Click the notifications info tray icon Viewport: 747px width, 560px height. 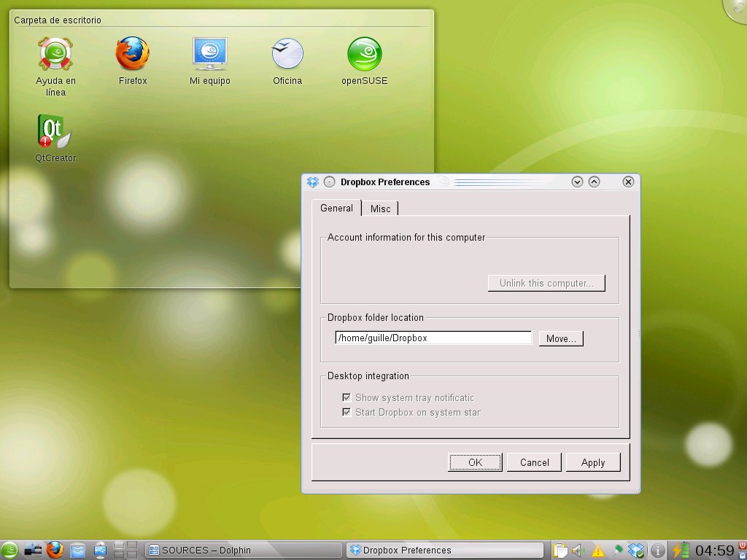coord(658,551)
